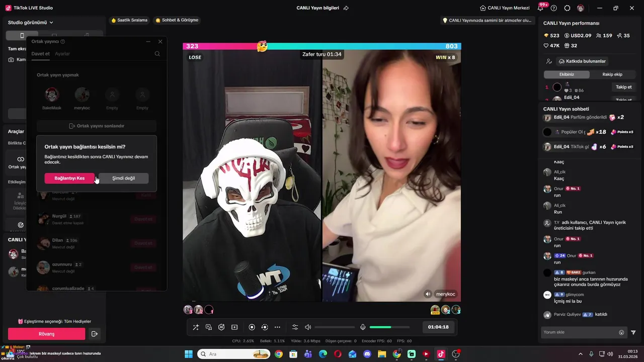Image resolution: width=644 pixels, height=362 pixels.
Task: Click the magic wand effects icon
Action: pos(196,327)
